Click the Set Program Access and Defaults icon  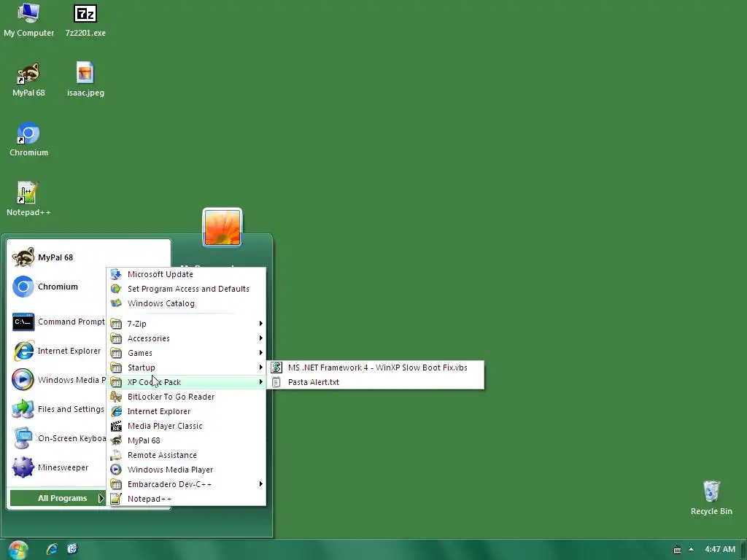116,289
